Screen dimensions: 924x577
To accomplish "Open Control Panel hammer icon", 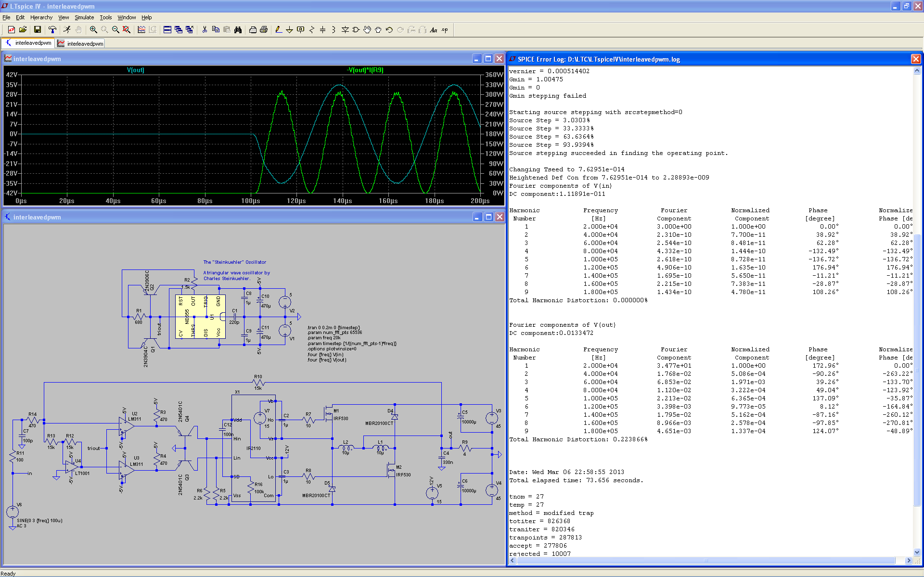I will [52, 30].
